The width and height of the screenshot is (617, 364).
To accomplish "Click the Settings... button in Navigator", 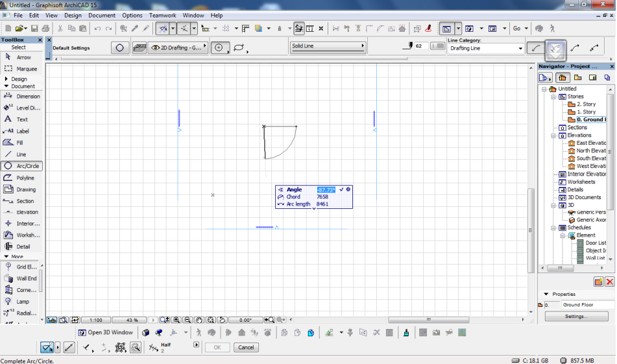I will tap(575, 317).
